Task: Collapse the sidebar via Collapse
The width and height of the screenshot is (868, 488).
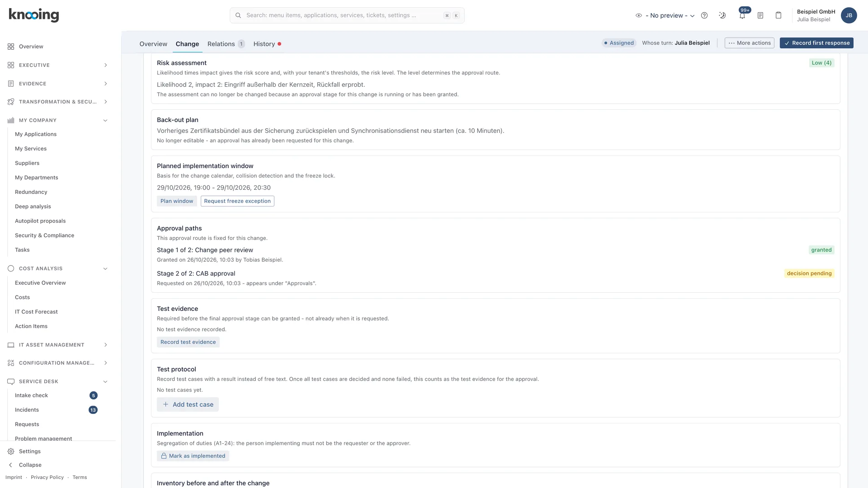Action: [30, 465]
